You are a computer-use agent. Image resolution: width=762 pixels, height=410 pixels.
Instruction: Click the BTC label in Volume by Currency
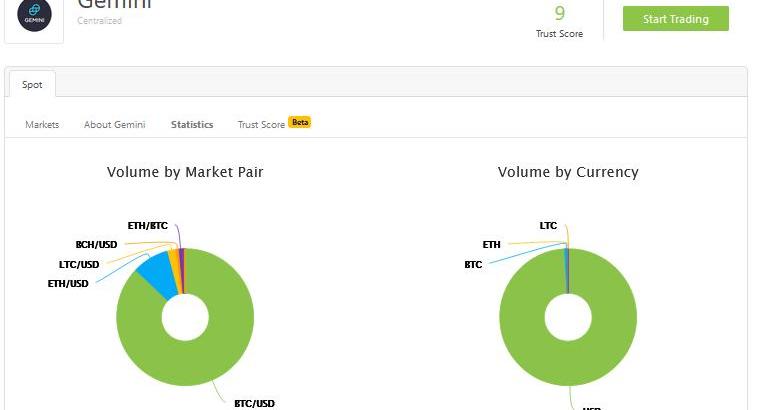pyautogui.click(x=473, y=265)
